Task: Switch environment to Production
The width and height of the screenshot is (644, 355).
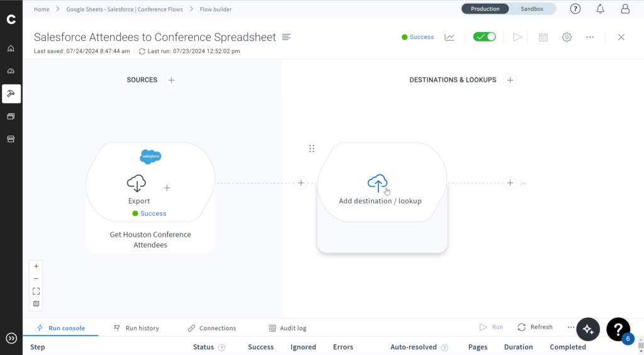Action: tap(485, 9)
